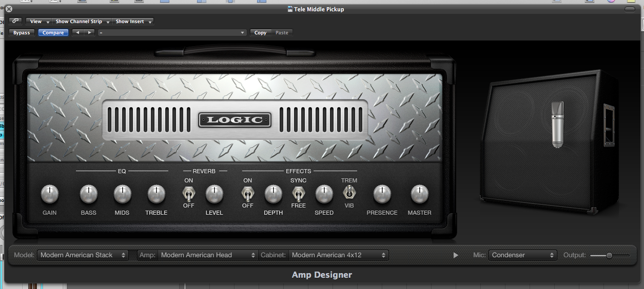
Task: Open the Amp dropdown Modern American Head
Action: pos(208,255)
